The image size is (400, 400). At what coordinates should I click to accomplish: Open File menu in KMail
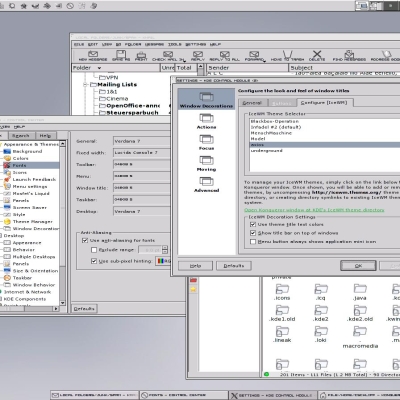(x=79, y=44)
